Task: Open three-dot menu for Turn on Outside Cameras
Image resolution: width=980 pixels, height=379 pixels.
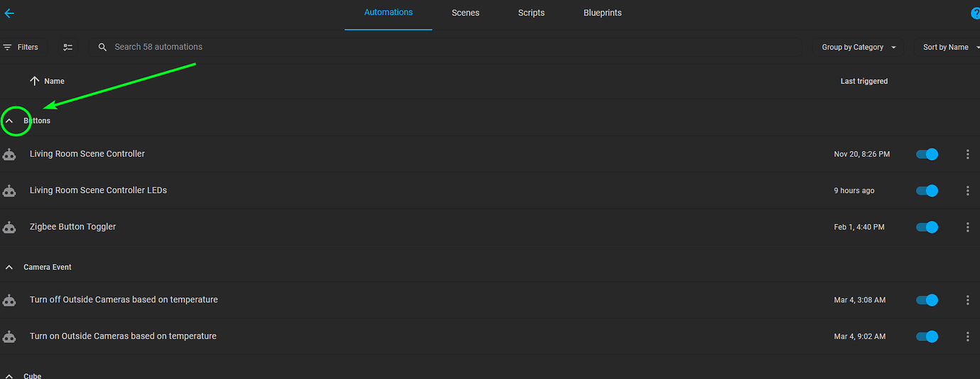Action: tap(967, 336)
